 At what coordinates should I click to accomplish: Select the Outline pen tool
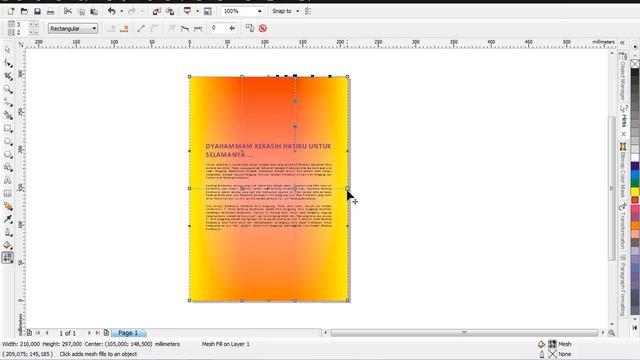coord(8,232)
